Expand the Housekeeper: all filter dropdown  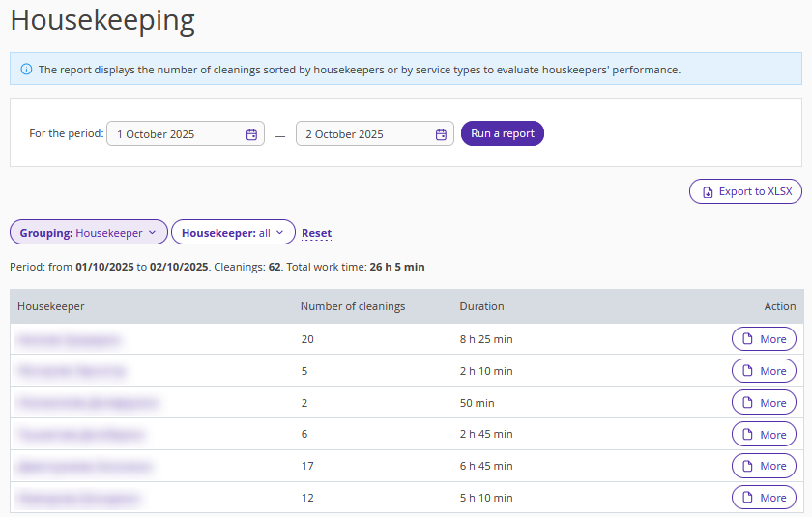[233, 233]
